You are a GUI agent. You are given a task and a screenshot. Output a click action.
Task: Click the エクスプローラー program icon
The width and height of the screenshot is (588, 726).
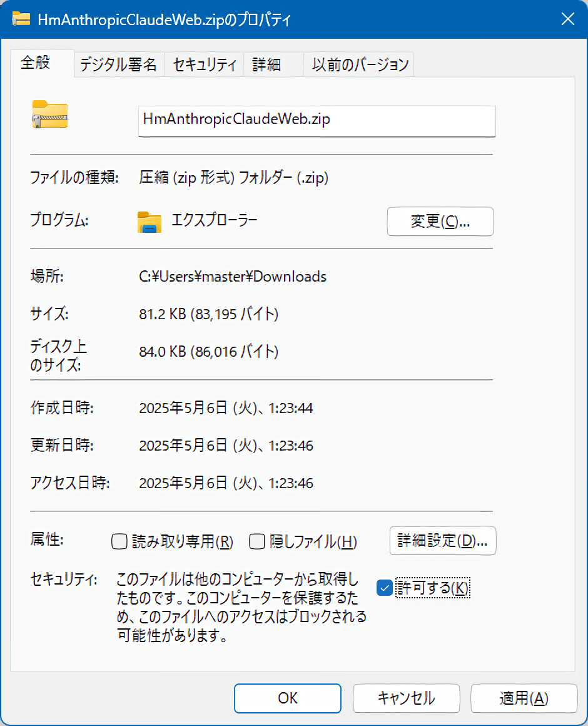pos(150,222)
